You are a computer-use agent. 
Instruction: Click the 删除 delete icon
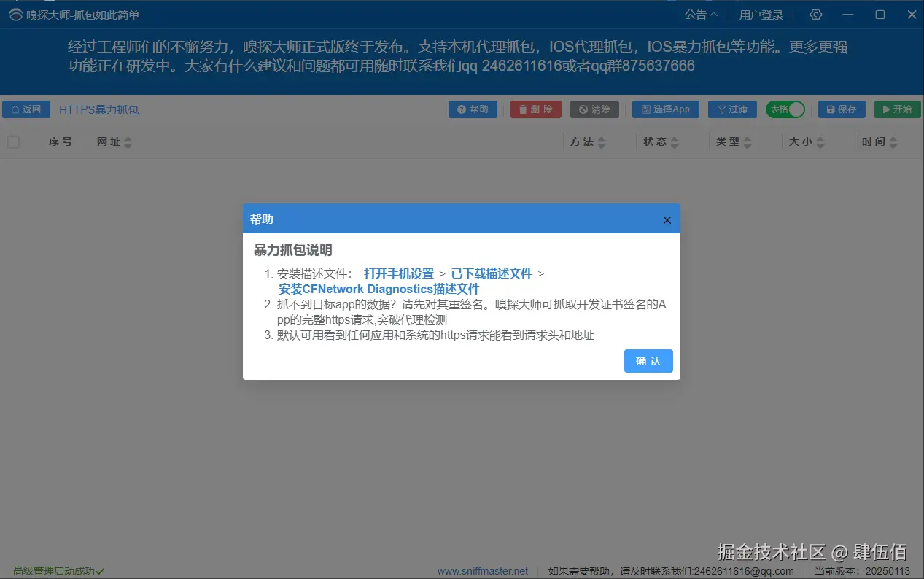pos(535,109)
